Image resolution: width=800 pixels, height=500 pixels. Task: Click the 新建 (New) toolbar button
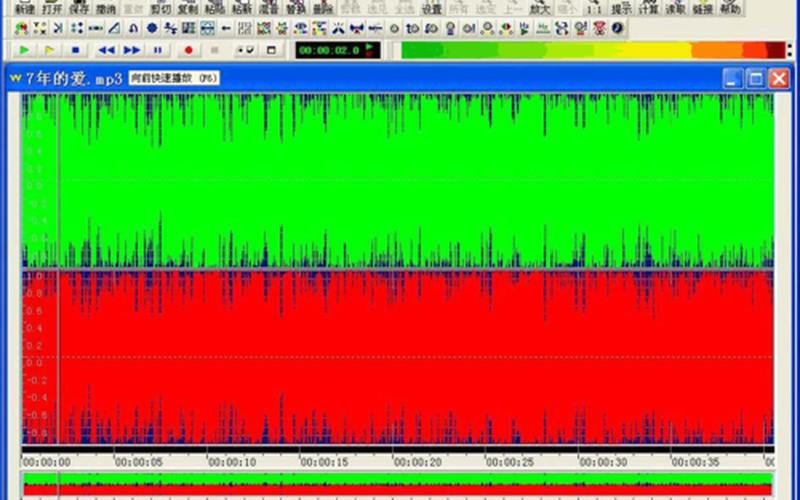[24, 7]
